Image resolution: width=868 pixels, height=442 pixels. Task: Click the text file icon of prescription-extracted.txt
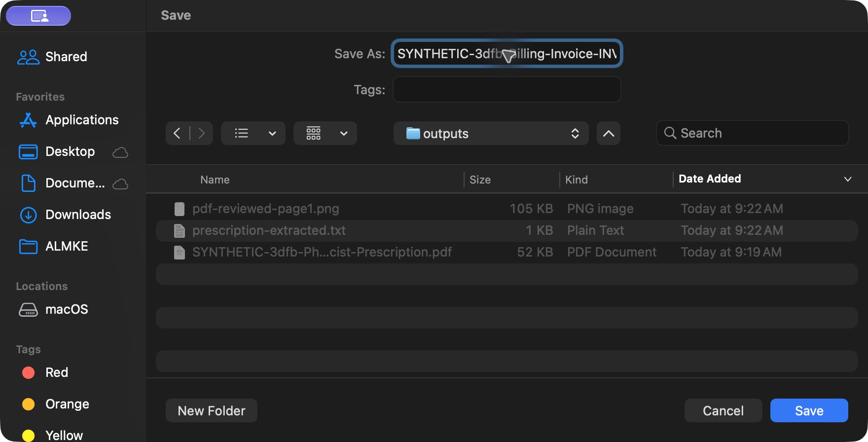point(180,230)
